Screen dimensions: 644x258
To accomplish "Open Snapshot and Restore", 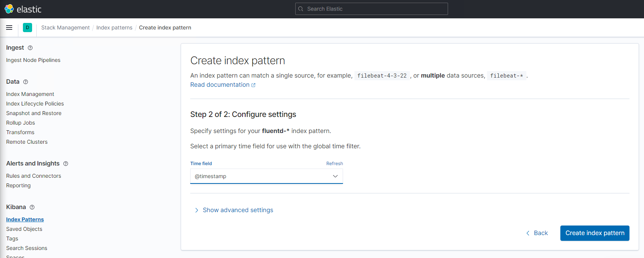I will click(34, 113).
